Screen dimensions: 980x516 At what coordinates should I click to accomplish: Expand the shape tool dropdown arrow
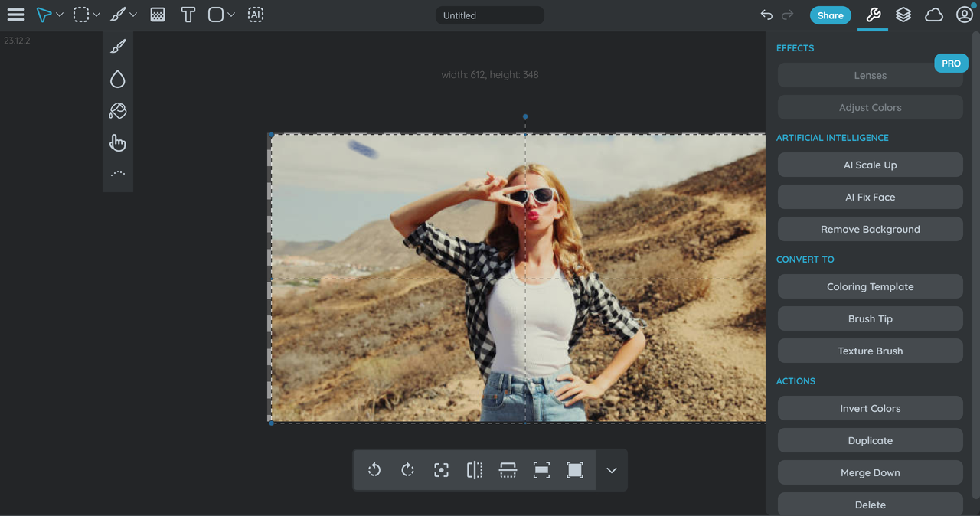(x=231, y=15)
